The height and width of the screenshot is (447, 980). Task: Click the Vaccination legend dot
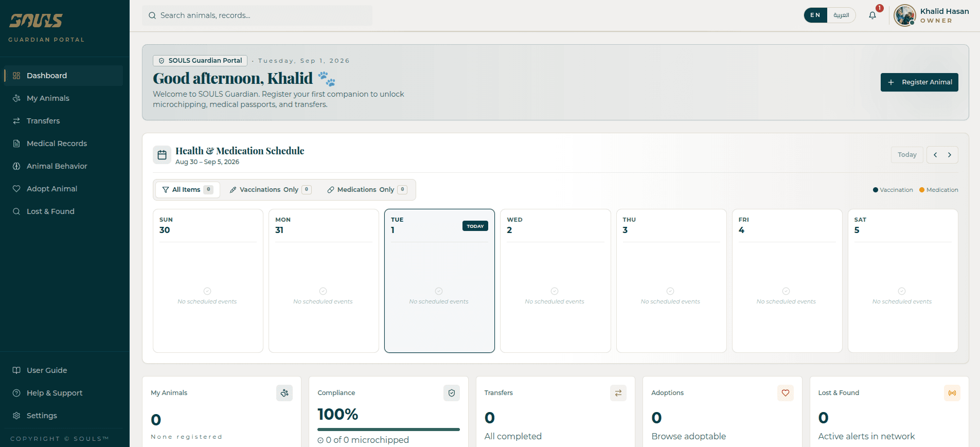(x=876, y=190)
